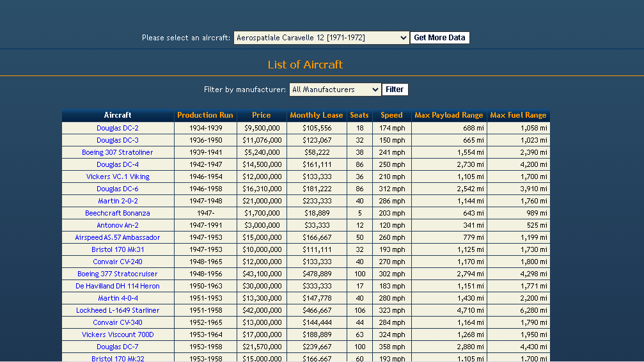The image size is (644, 362).
Task: Click the Filter button
Action: click(x=395, y=90)
